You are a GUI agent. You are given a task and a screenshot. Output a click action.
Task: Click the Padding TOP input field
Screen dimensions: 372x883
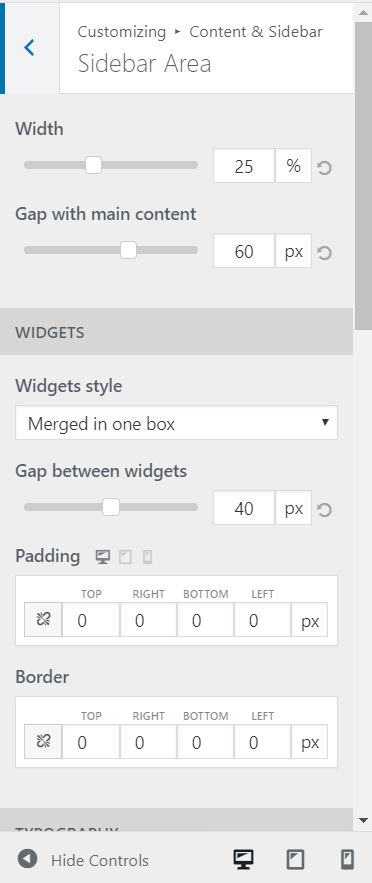(x=91, y=620)
